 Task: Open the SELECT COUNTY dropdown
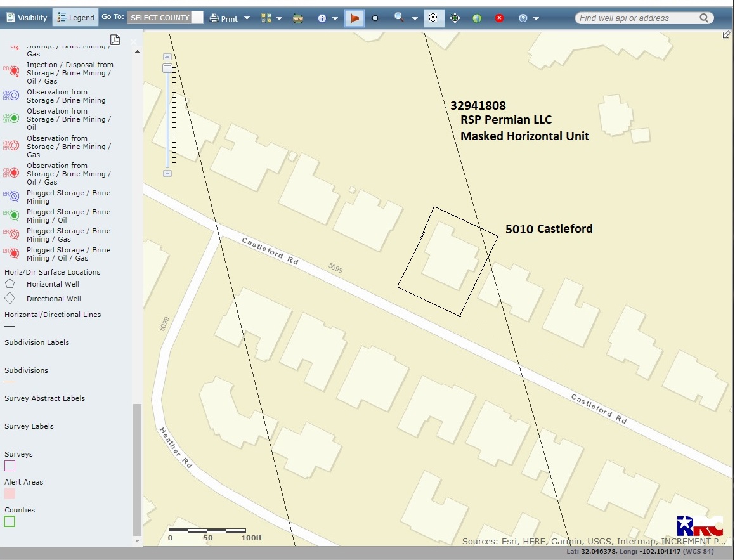click(165, 18)
